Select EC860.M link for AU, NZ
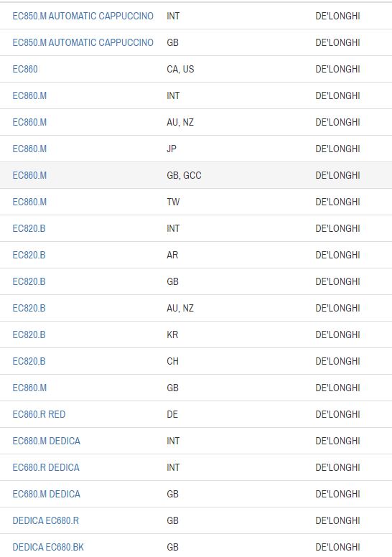The image size is (392, 557). pos(29,122)
